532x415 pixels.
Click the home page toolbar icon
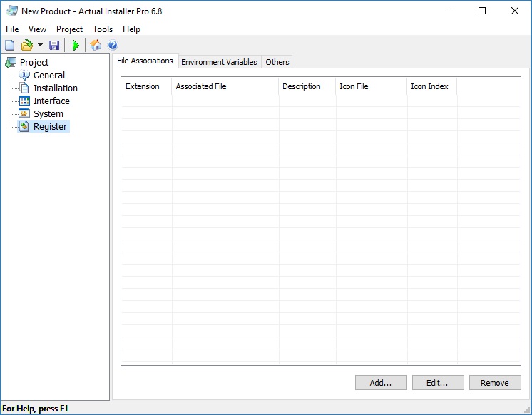coord(96,45)
